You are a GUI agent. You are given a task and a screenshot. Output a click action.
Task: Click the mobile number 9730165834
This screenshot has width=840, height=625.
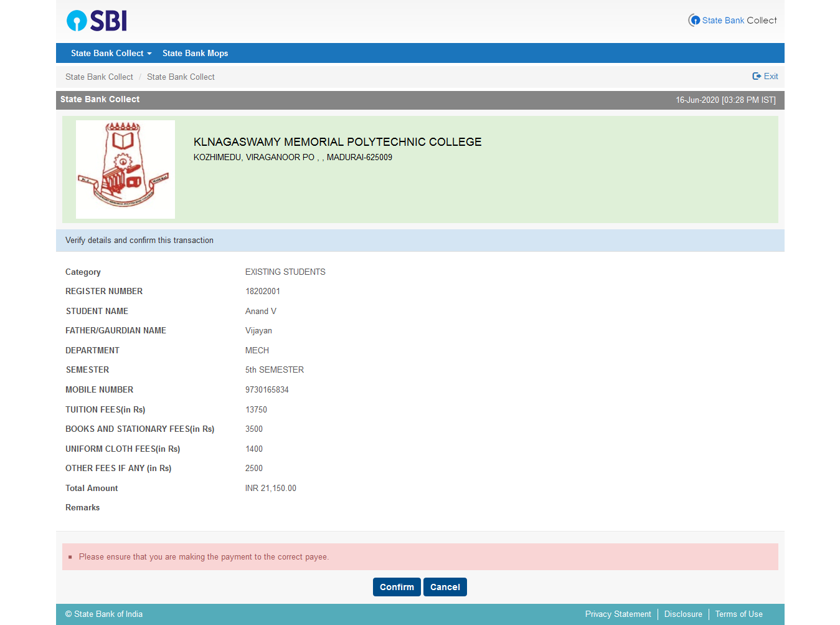(x=267, y=389)
